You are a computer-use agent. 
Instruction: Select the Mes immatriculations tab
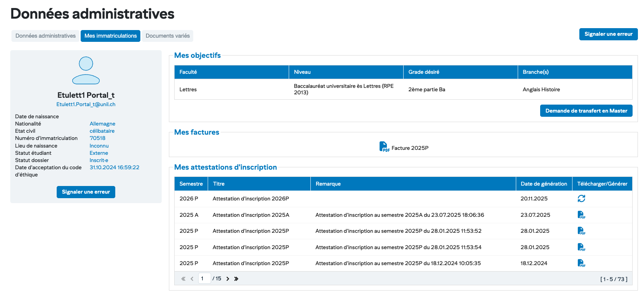click(110, 36)
